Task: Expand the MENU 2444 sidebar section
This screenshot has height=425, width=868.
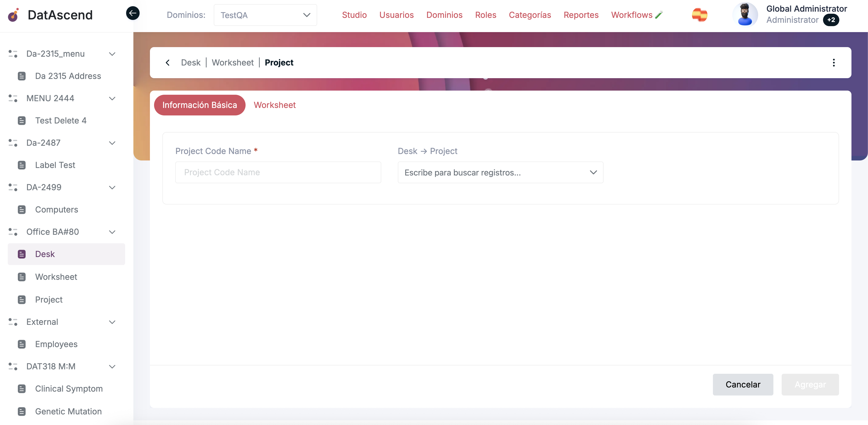Action: (x=112, y=99)
